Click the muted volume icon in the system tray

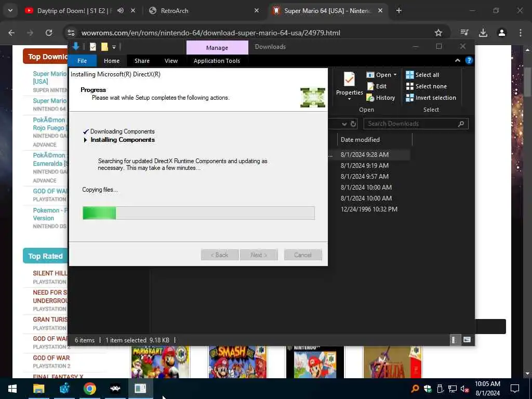tap(464, 389)
